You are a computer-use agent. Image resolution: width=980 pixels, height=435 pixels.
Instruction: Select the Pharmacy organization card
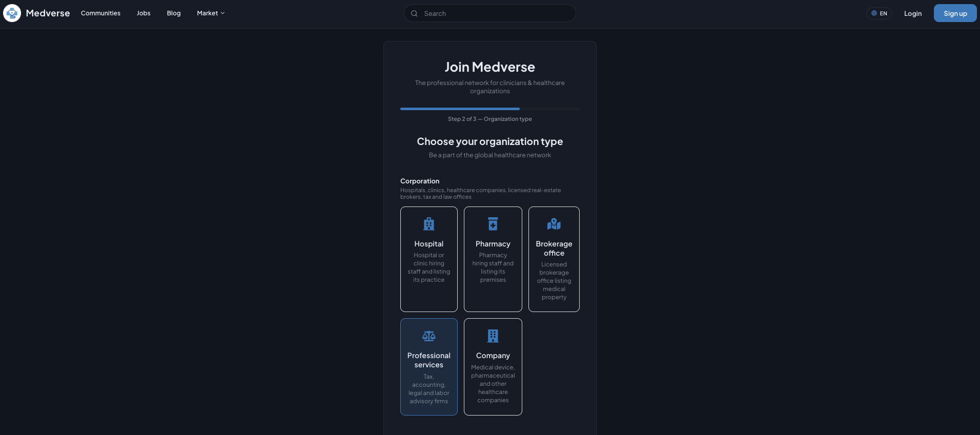point(493,259)
